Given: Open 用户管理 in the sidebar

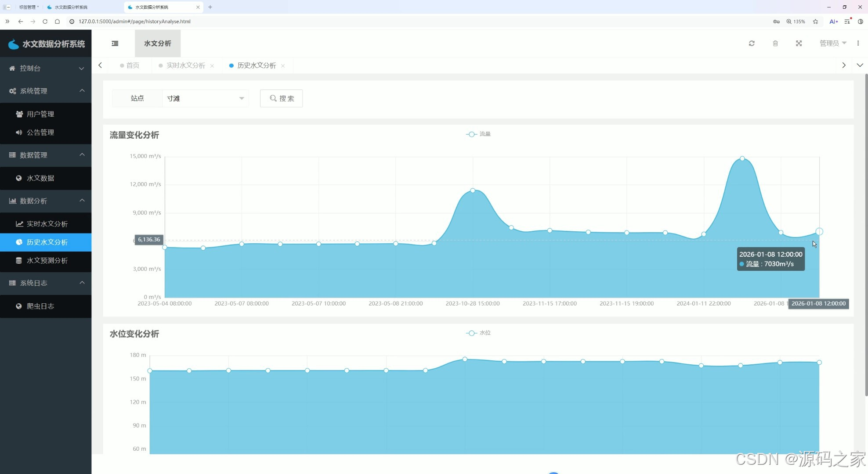Looking at the screenshot, I should pyautogui.click(x=40, y=114).
